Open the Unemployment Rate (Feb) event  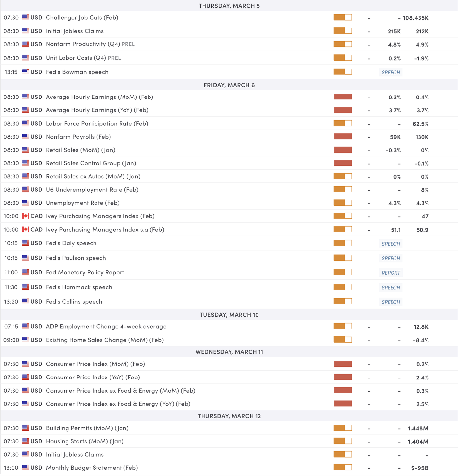pyautogui.click(x=83, y=203)
